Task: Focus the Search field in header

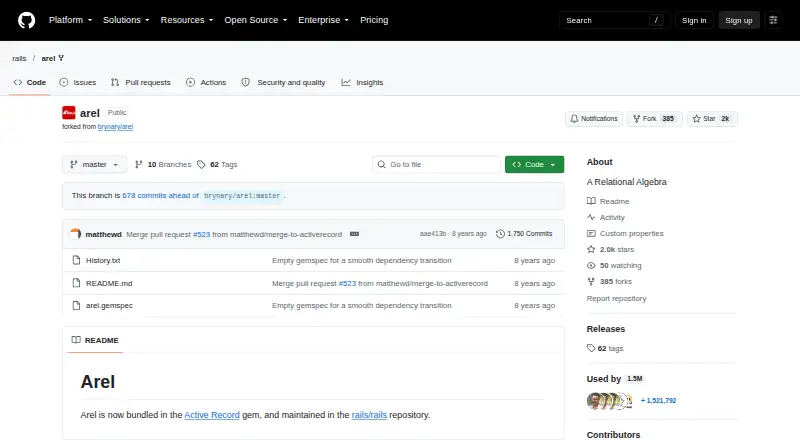Action: tap(614, 20)
